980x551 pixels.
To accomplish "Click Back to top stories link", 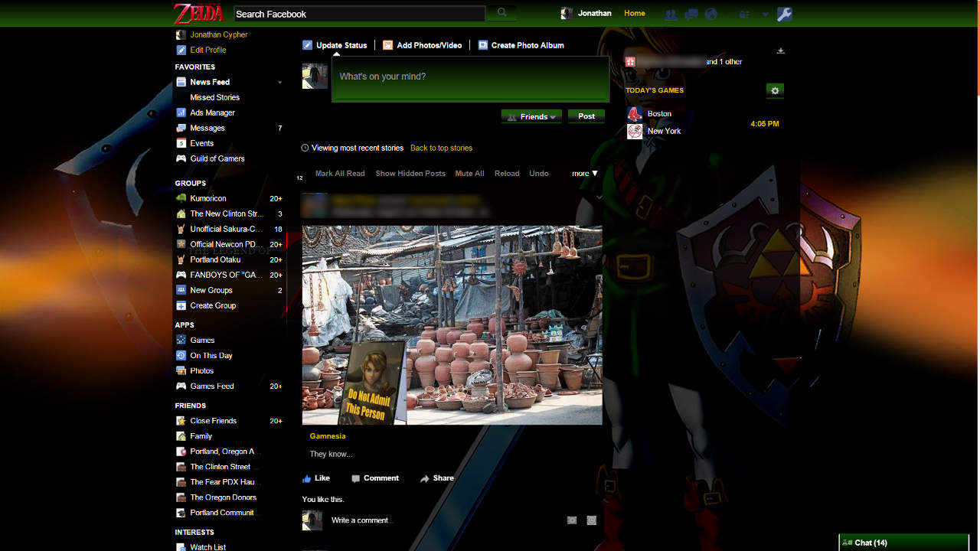I will (441, 148).
